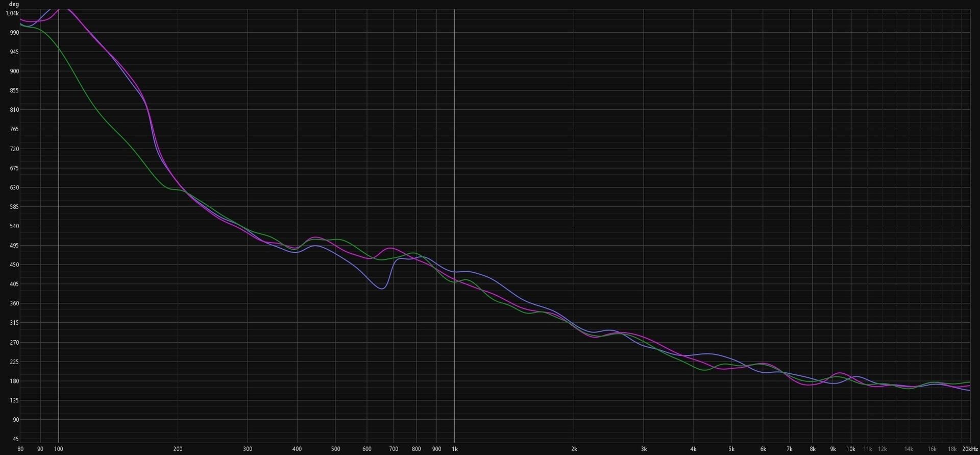
Task: Select the 990 degree axis label
Action: pos(14,33)
